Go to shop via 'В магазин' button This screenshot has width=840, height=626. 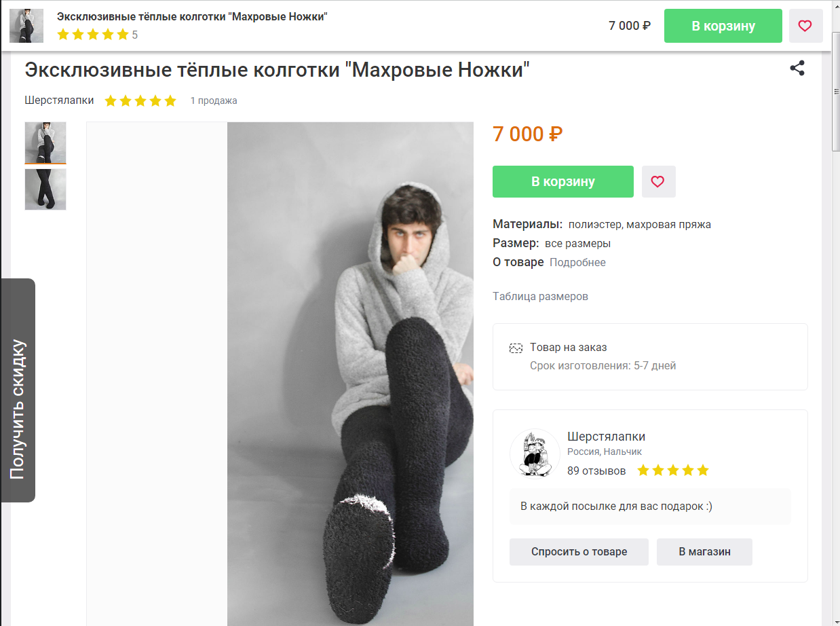click(704, 552)
